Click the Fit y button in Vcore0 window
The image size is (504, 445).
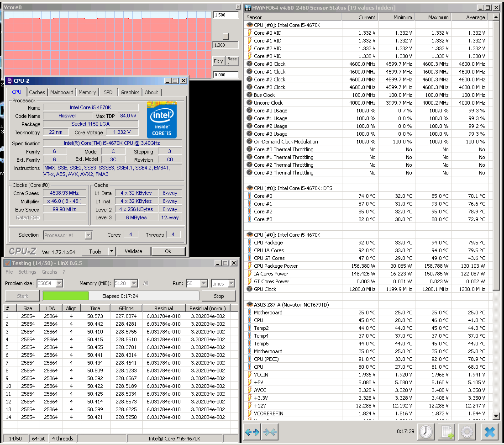pos(218,61)
